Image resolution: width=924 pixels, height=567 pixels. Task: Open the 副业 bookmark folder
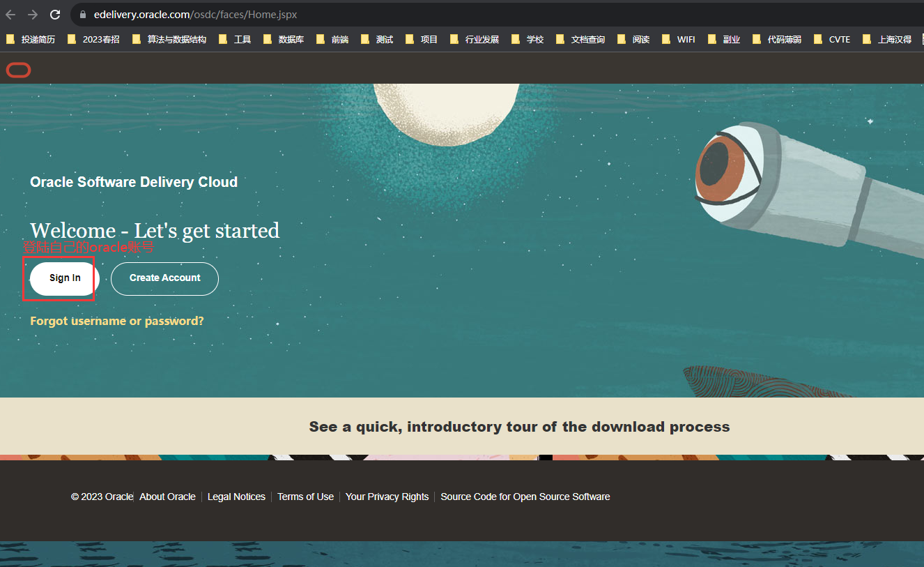(724, 40)
